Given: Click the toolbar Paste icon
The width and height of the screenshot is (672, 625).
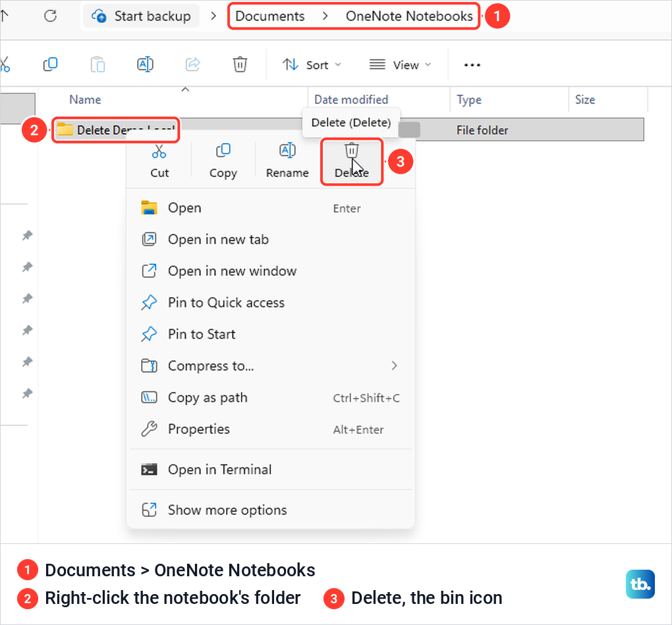Looking at the screenshot, I should point(98,65).
